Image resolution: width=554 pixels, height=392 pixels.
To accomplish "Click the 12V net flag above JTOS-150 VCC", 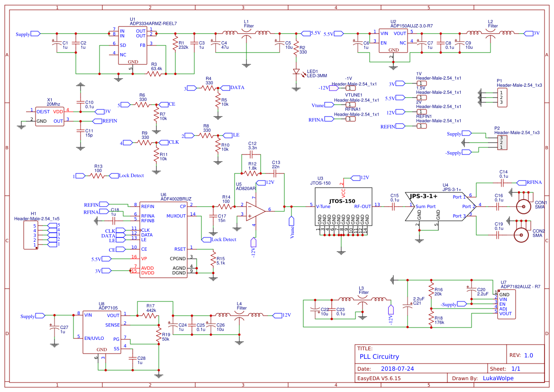I will coord(355,178).
